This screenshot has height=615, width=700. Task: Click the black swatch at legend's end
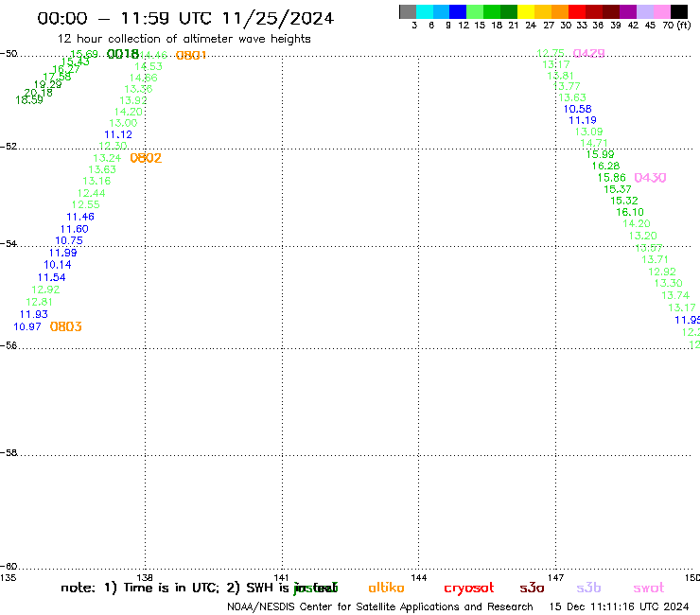coord(679,11)
